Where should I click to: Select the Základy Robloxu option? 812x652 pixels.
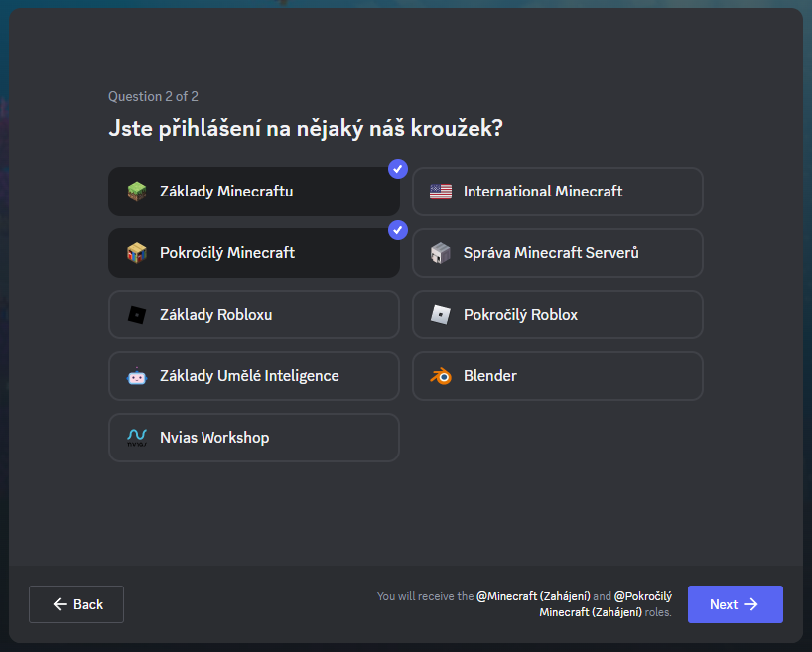[253, 315]
